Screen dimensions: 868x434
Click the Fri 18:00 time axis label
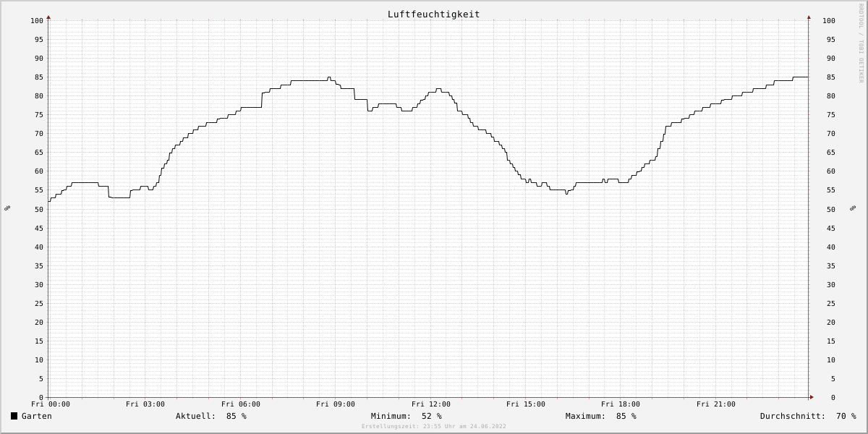[621, 404]
